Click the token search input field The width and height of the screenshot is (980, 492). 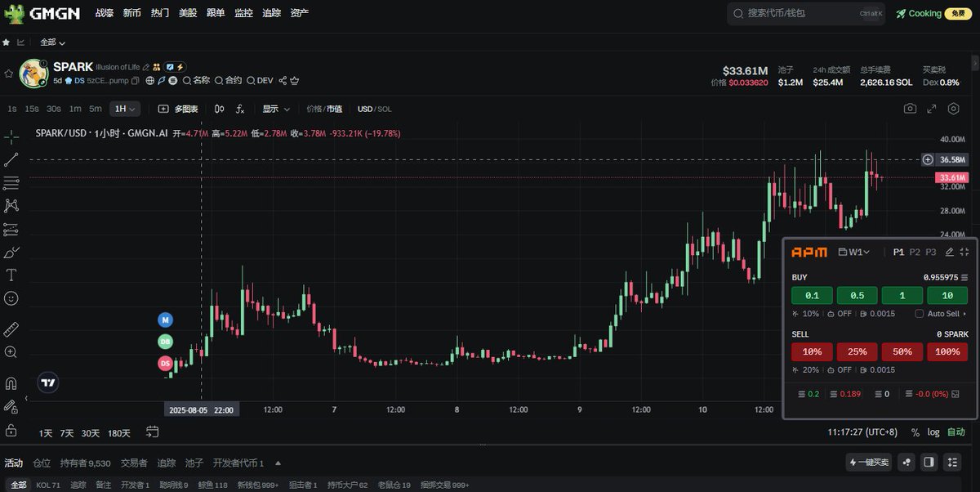tap(804, 13)
